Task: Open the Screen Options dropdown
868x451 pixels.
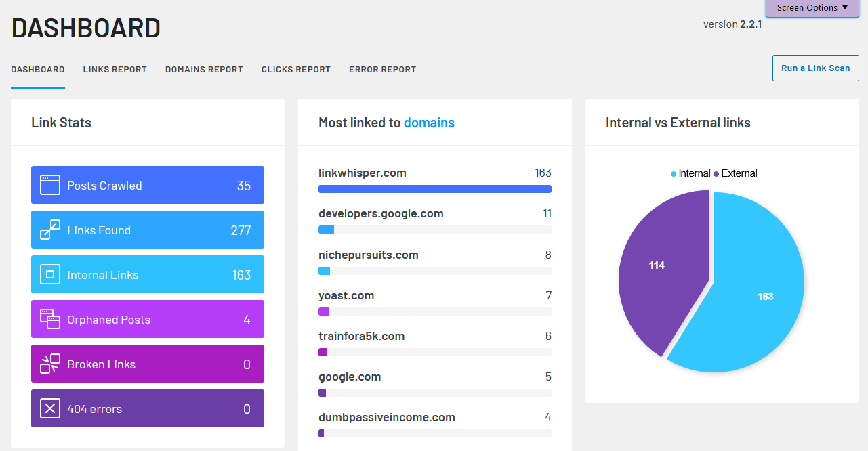Action: [x=812, y=8]
